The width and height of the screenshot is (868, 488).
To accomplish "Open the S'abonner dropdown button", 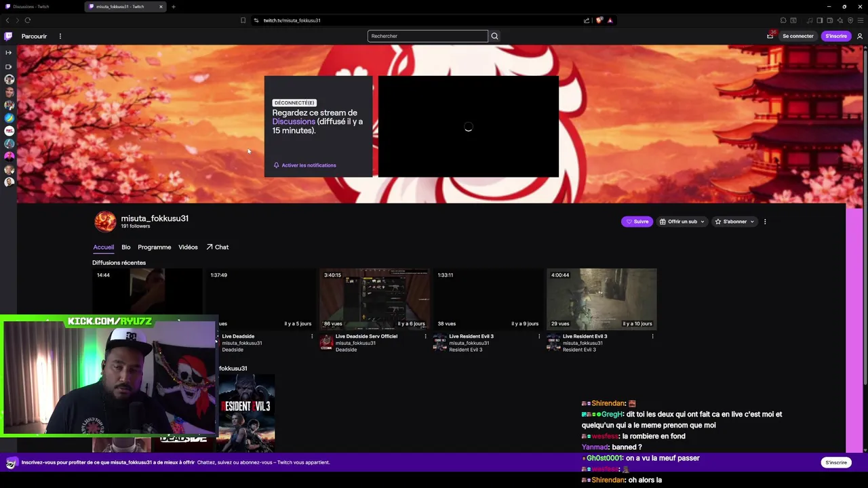I will 734,222.
